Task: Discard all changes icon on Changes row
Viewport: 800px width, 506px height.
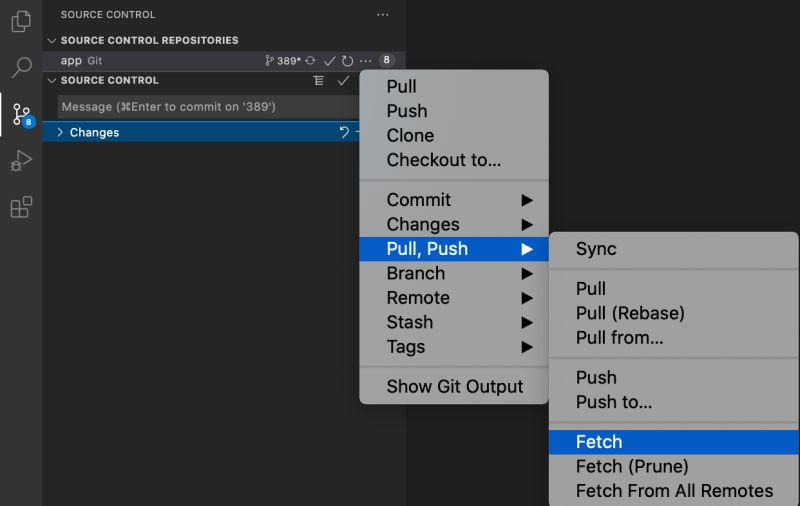Action: [x=344, y=132]
